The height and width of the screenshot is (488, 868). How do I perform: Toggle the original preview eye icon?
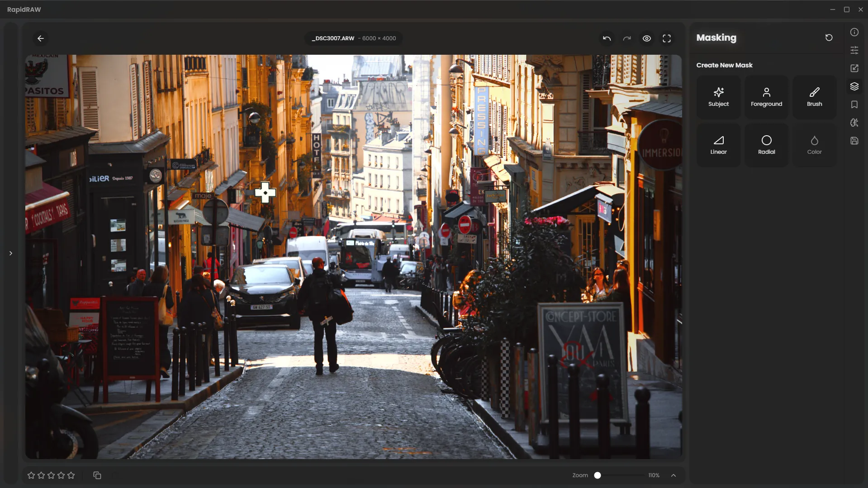click(646, 38)
